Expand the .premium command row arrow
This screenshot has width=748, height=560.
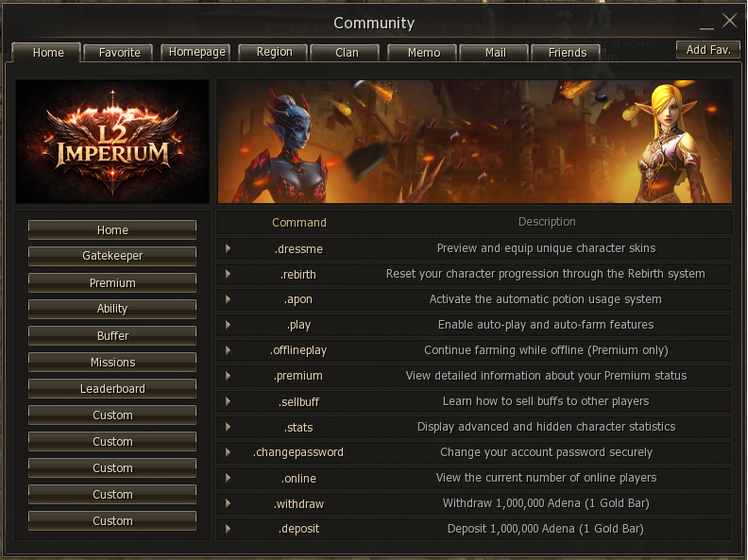pos(228,376)
